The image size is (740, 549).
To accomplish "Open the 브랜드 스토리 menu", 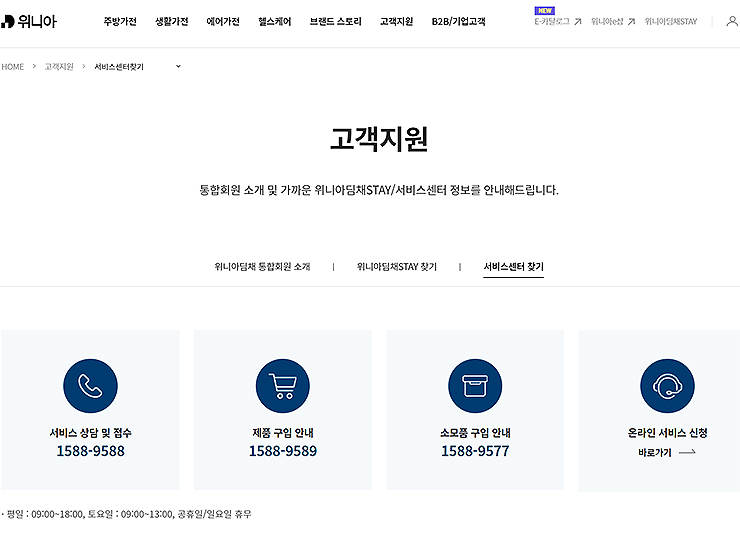I will pos(336,22).
